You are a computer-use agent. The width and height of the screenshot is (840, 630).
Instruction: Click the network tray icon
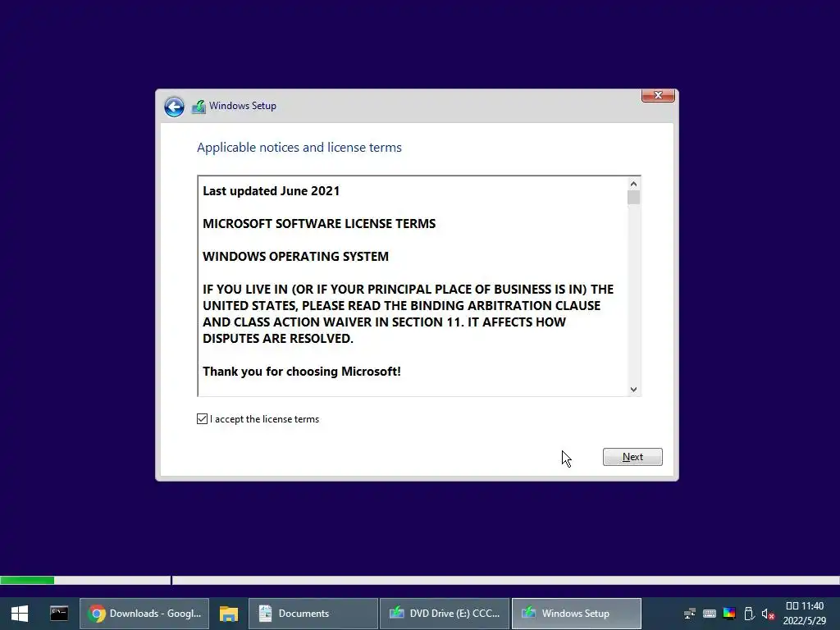(x=690, y=614)
